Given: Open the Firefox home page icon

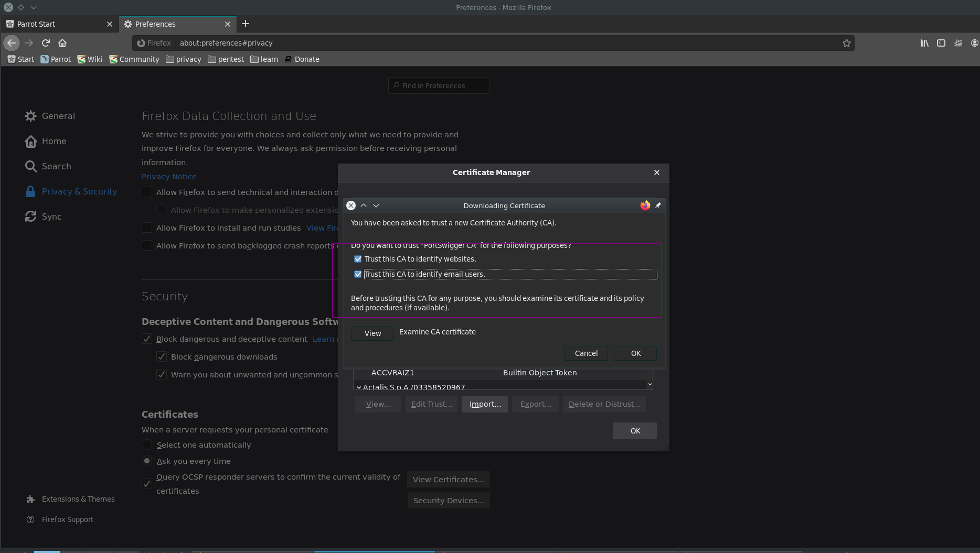Looking at the screenshot, I should pos(62,43).
